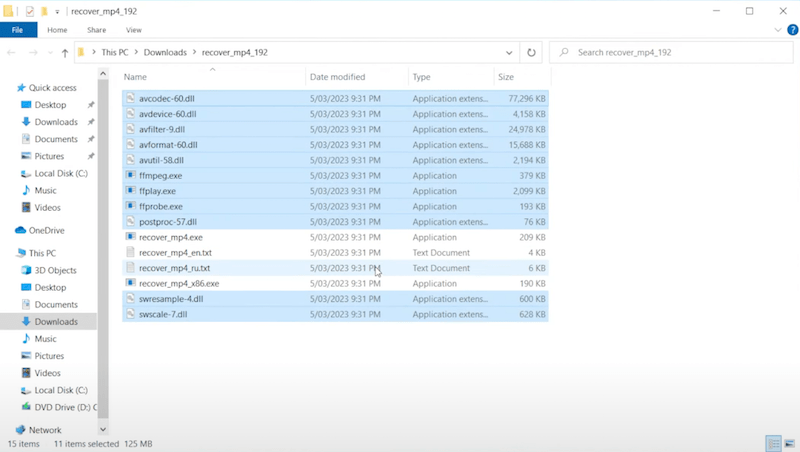Open the Help question mark icon

(792, 30)
